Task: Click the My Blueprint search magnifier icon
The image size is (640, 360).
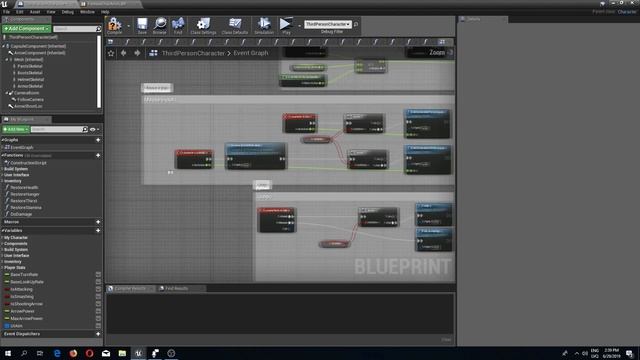Action: pos(85,129)
